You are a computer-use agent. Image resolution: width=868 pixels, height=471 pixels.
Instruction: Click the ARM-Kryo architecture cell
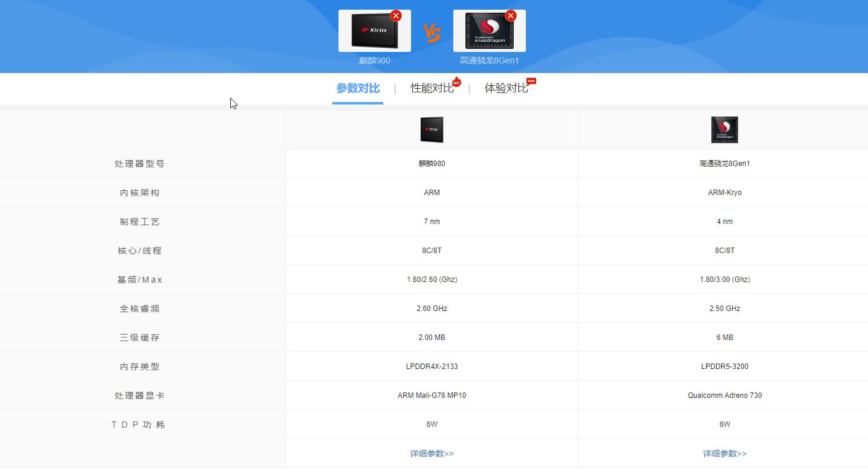725,193
